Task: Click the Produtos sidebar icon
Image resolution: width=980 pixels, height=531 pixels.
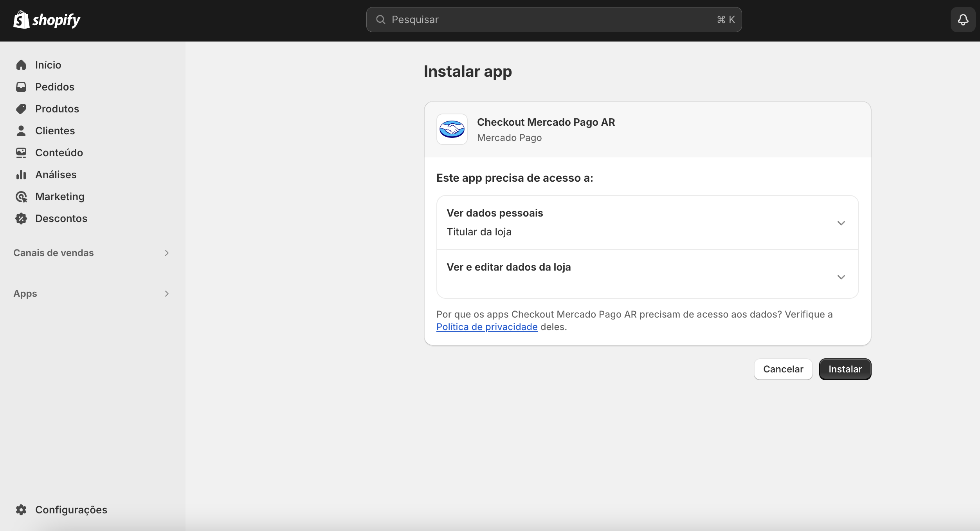Action: pos(22,108)
